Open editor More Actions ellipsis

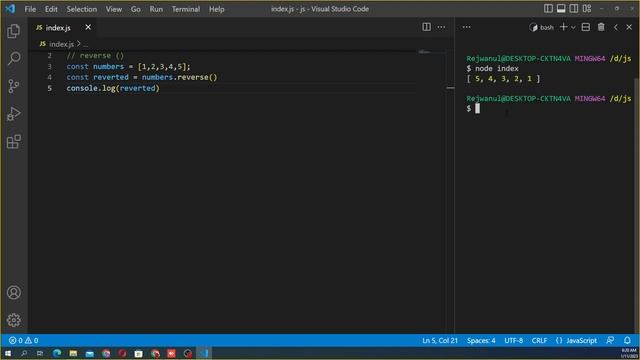point(441,27)
